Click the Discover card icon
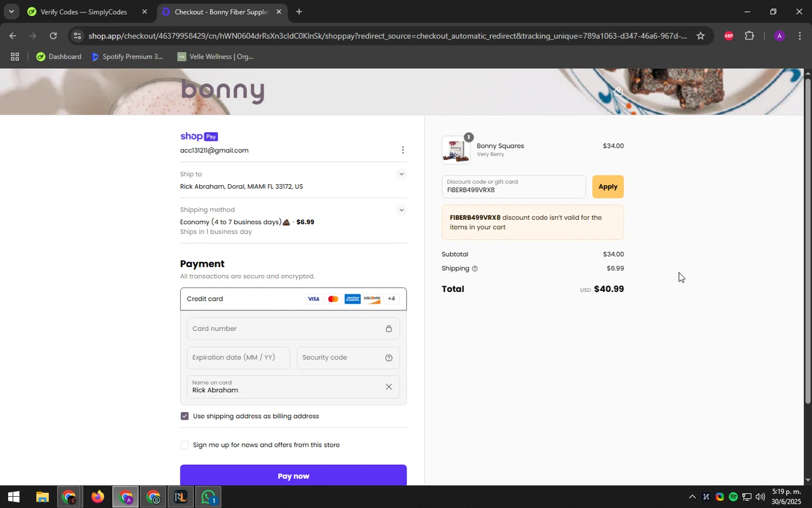This screenshot has width=812, height=508. click(x=372, y=299)
